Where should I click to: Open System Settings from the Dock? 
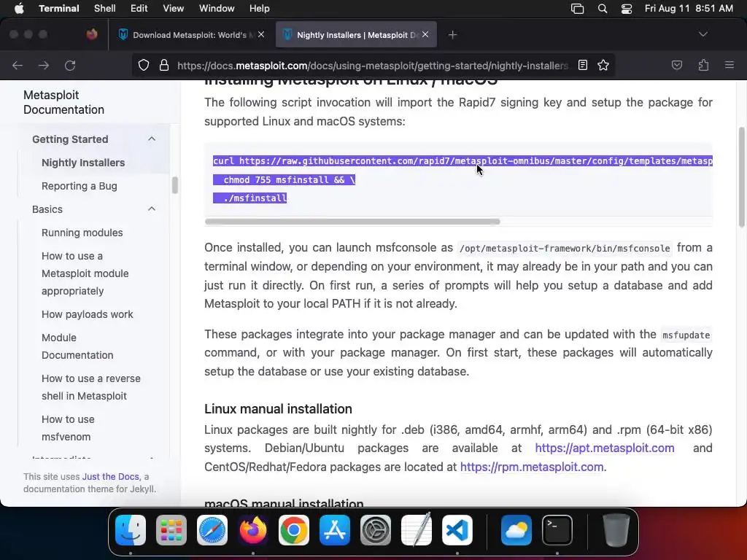[376, 530]
